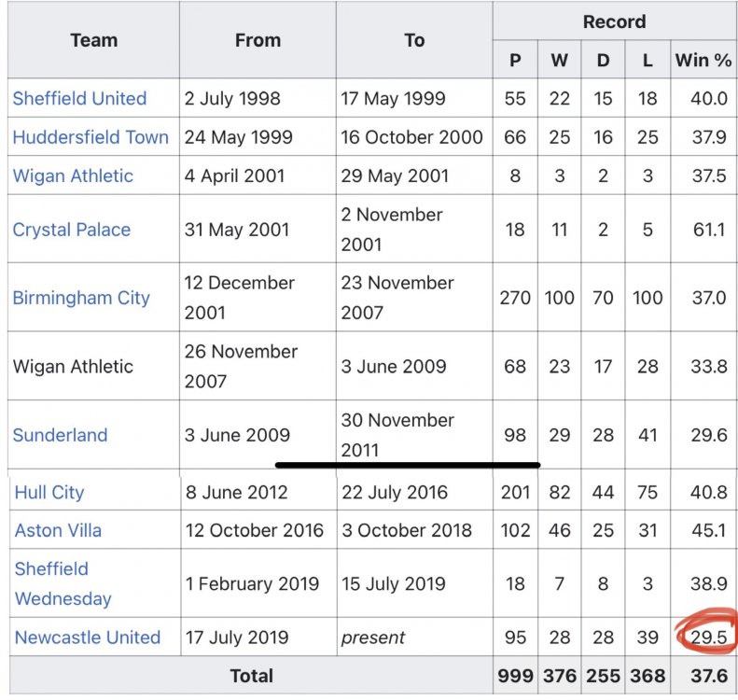Click the Win % column header
This screenshot has width=738, height=700.
(x=703, y=61)
